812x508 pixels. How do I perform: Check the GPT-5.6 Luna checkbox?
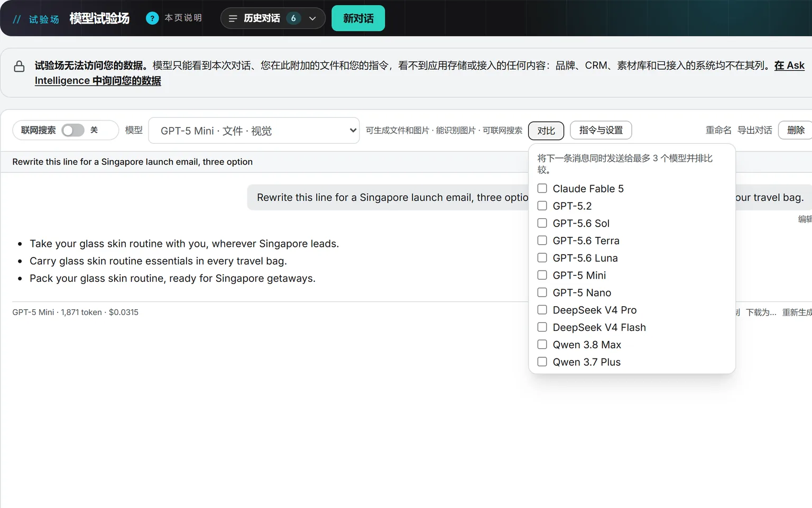pos(542,257)
